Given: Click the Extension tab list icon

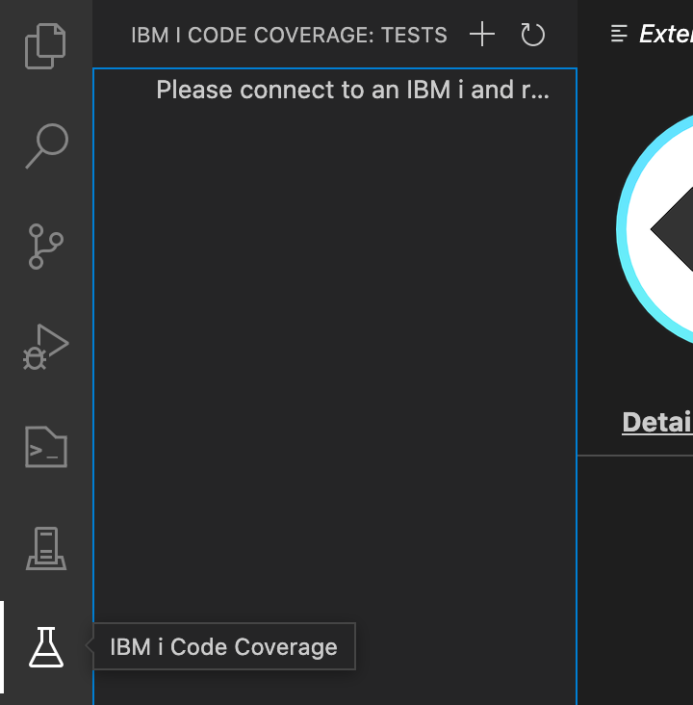Looking at the screenshot, I should coord(619,34).
